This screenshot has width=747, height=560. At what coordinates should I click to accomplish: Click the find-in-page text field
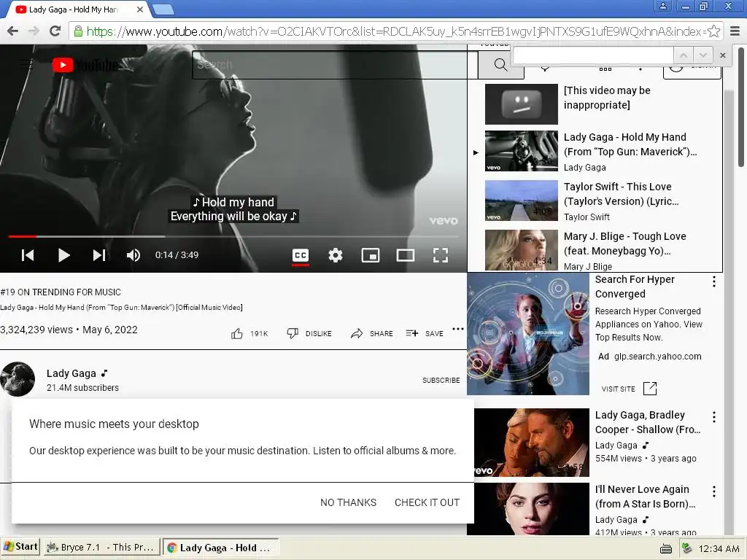(x=593, y=55)
